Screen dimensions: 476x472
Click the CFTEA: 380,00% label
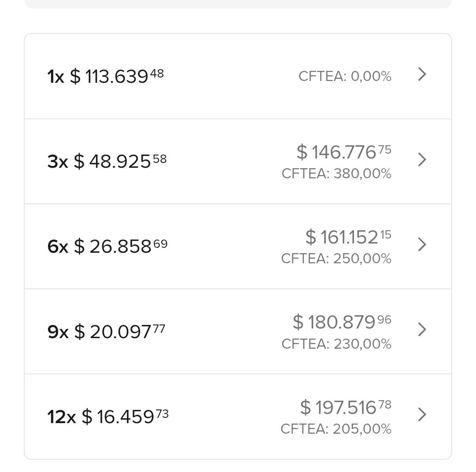pyautogui.click(x=336, y=173)
